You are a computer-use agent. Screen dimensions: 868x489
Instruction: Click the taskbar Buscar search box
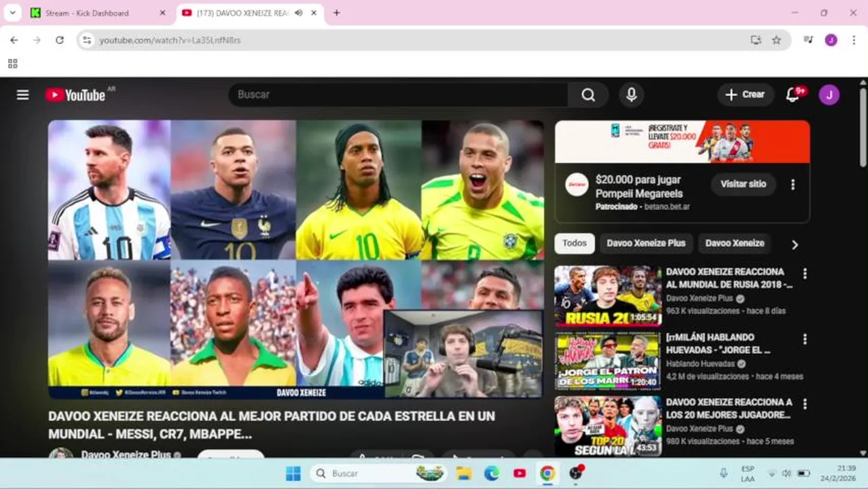(380, 473)
